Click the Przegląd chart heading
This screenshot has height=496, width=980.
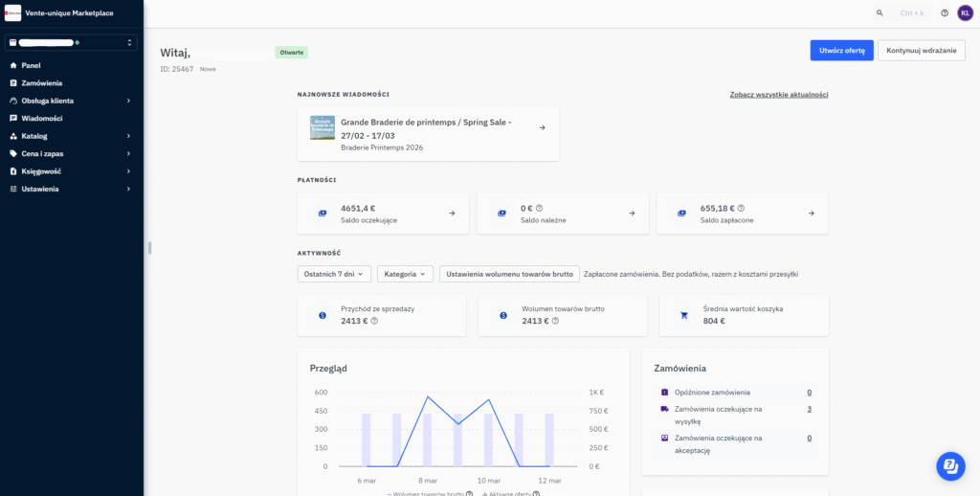click(x=329, y=369)
